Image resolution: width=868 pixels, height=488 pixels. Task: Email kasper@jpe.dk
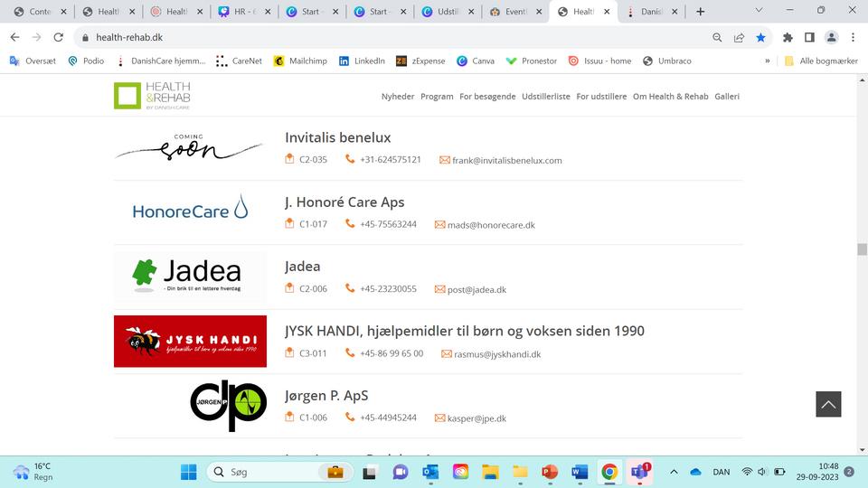(476, 418)
